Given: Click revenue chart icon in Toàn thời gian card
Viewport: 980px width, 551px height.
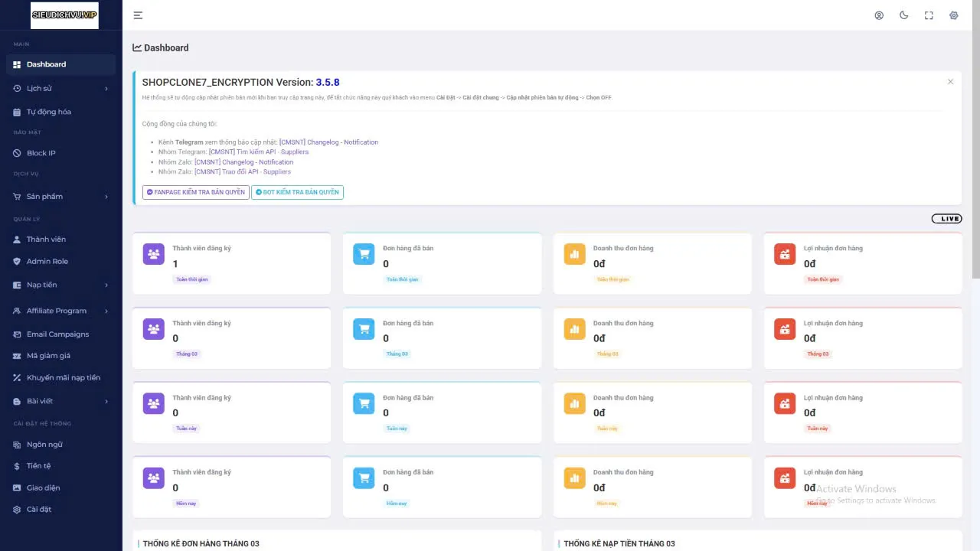Looking at the screenshot, I should pyautogui.click(x=575, y=254).
